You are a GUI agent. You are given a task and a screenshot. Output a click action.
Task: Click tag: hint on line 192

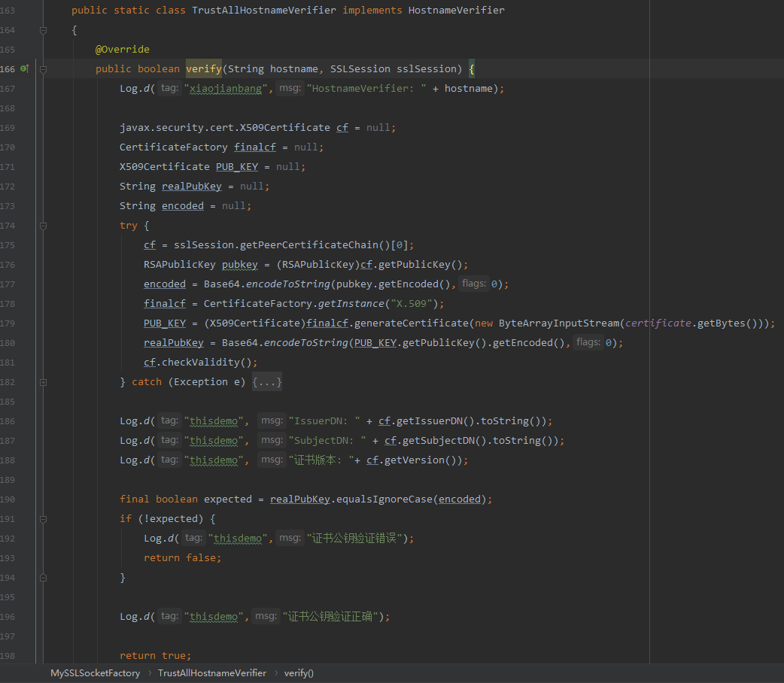click(193, 538)
